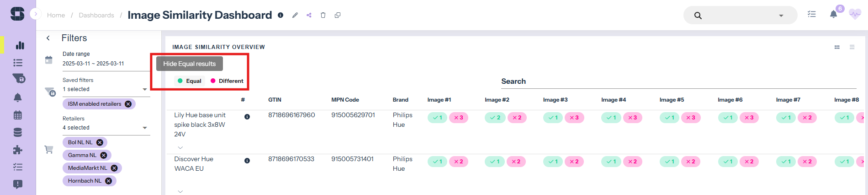Open the calendar icon in left sidebar
The width and height of the screenshot is (868, 195).
18,115
